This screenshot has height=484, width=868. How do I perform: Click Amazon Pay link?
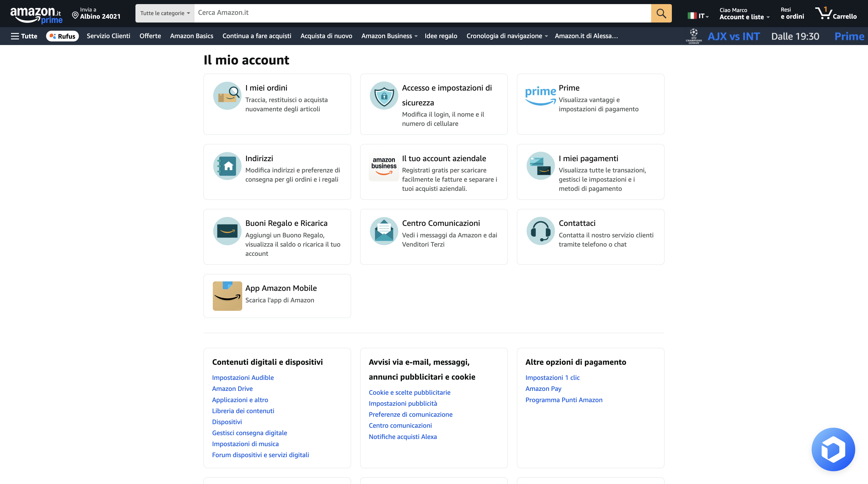543,389
